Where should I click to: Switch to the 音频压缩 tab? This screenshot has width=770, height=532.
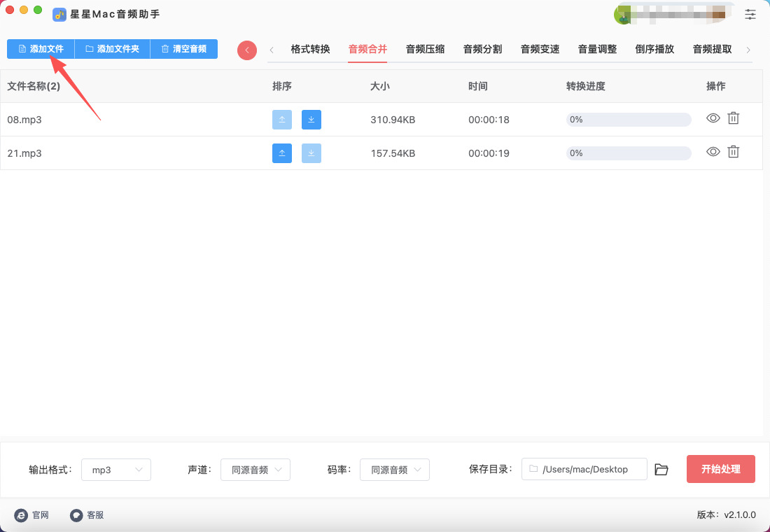click(x=425, y=49)
